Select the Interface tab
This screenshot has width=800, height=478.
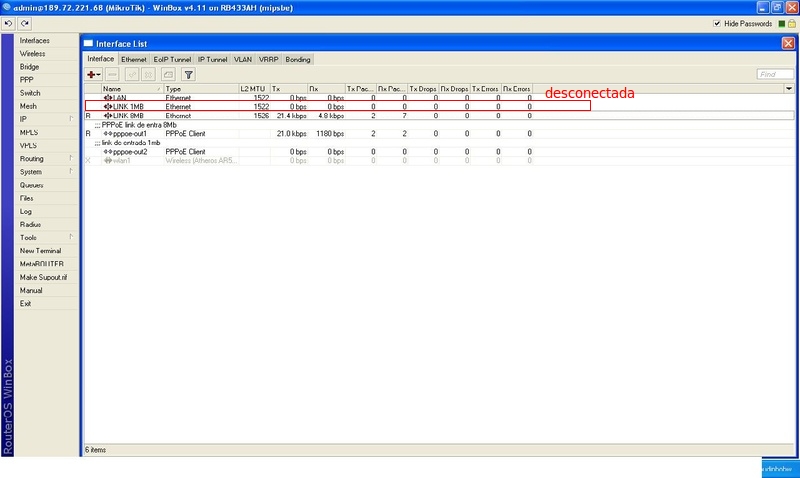point(101,59)
